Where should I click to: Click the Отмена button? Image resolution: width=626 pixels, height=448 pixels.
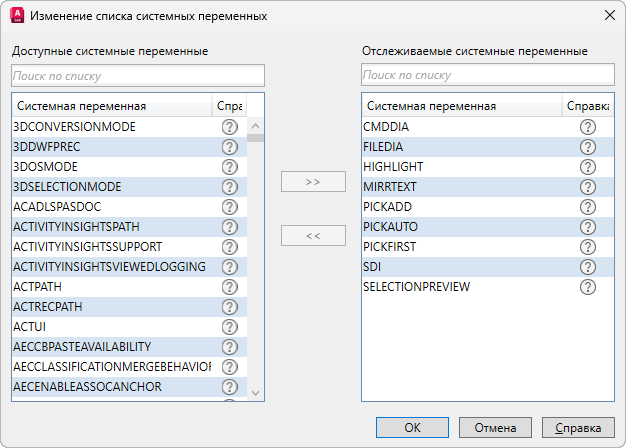[492, 427]
